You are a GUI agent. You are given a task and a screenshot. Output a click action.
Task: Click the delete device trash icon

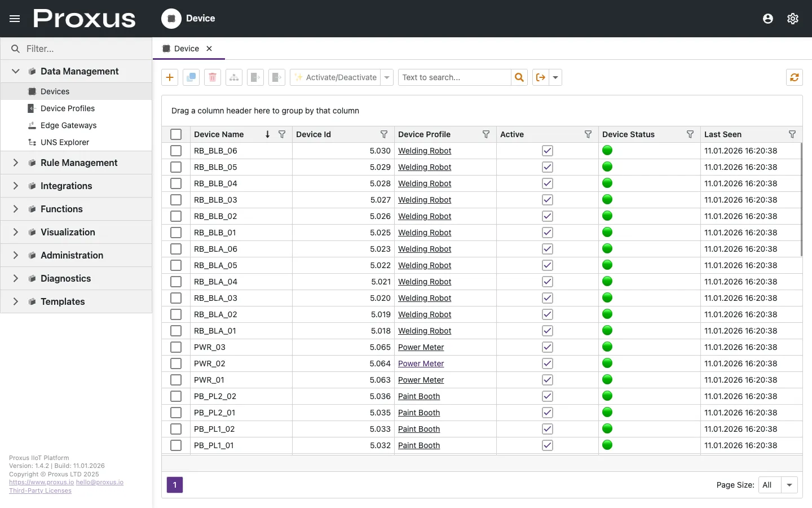coord(212,77)
